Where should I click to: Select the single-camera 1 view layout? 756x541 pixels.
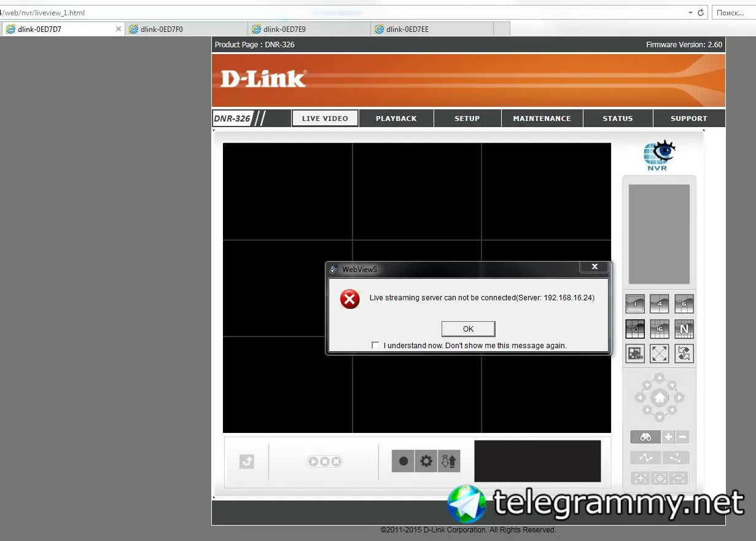(635, 304)
